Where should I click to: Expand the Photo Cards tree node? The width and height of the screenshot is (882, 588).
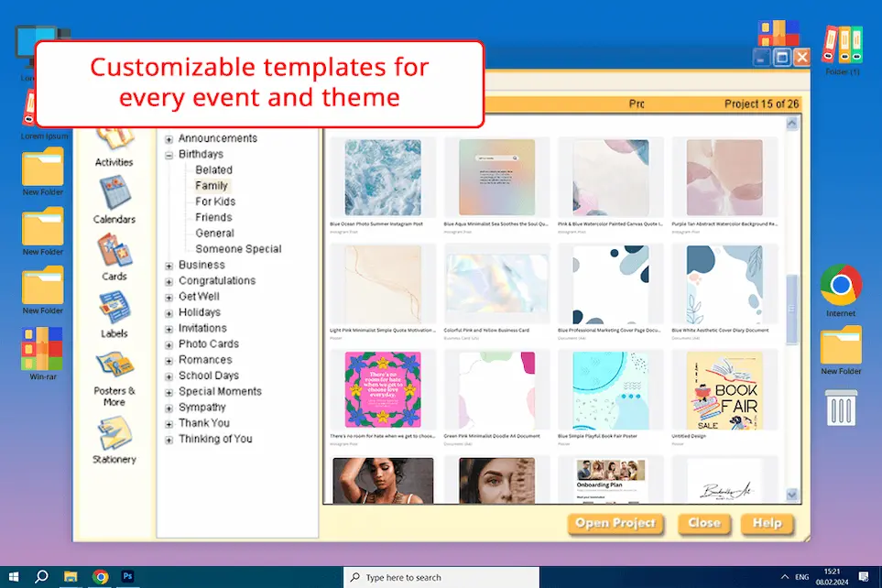(169, 344)
